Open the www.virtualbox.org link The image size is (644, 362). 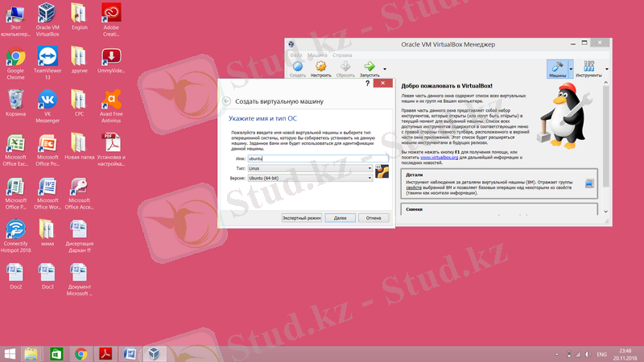pyautogui.click(x=439, y=157)
